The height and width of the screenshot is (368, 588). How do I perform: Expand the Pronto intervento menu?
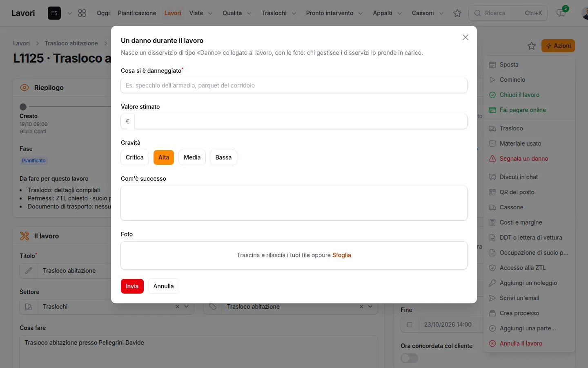[x=334, y=13]
